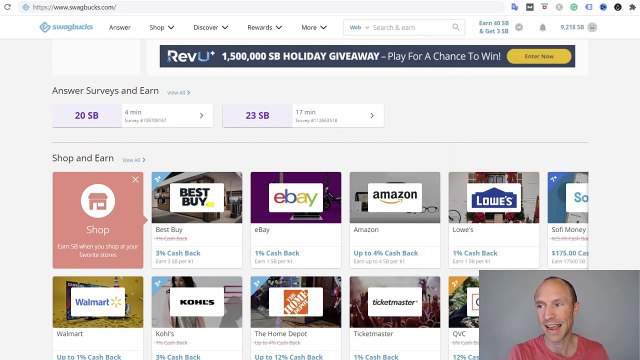The image size is (640, 360).
Task: Open the browser extensions puzzle icon
Action: click(x=633, y=7)
